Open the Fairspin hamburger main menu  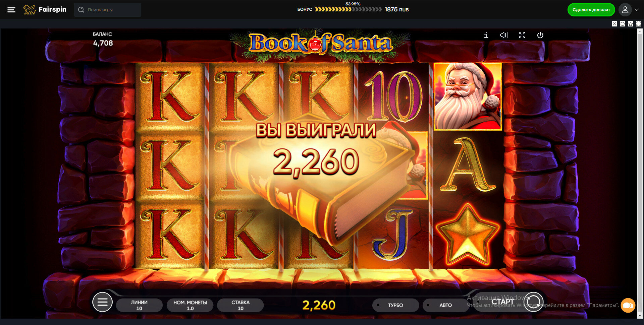click(x=11, y=10)
